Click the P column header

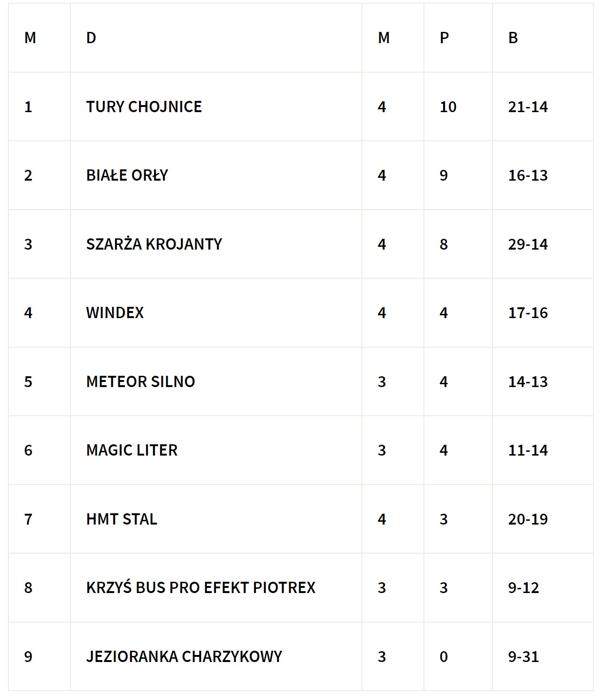tap(444, 38)
